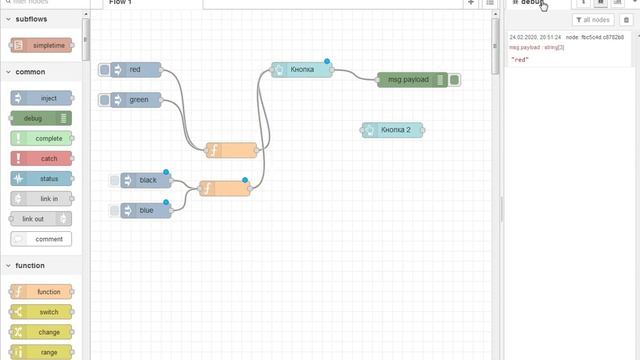Open the dashboard chart sidebar tab icon
Screen dimensions: 640x360
(617, 2)
